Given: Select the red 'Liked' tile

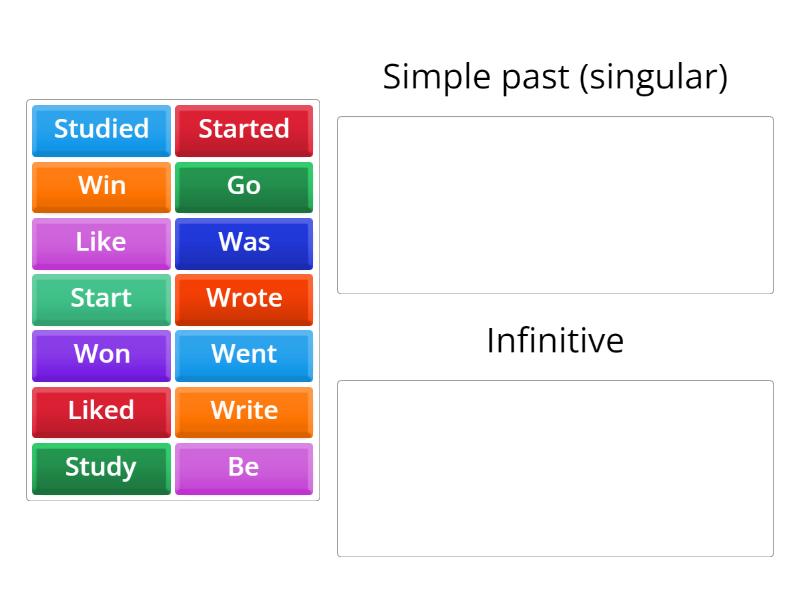Looking at the screenshot, I should 100,411.
